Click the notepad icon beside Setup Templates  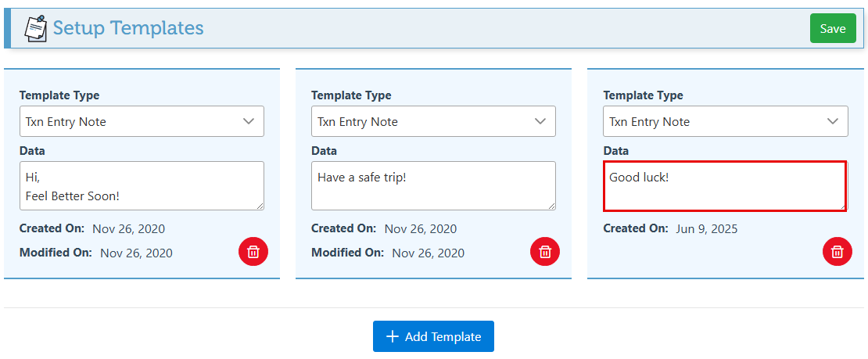pyautogui.click(x=35, y=28)
